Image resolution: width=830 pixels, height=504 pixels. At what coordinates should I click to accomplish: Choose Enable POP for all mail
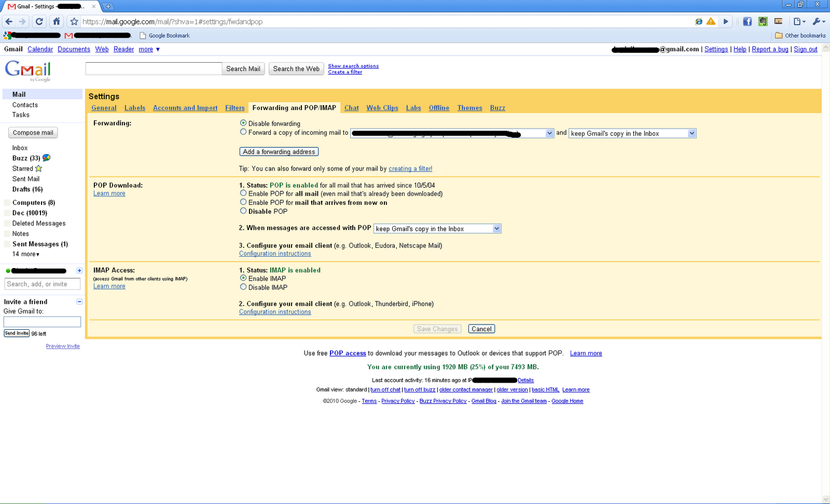243,193
